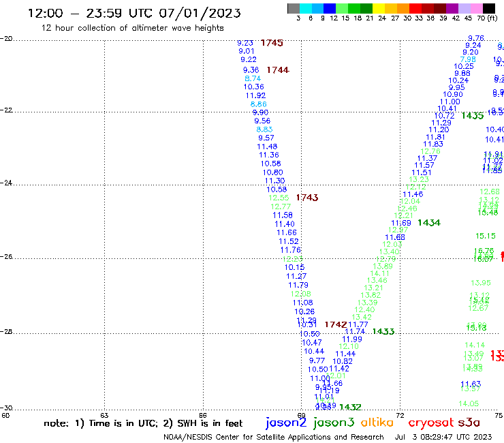Click the time stamp 1745
The image size is (504, 443).
click(x=272, y=43)
